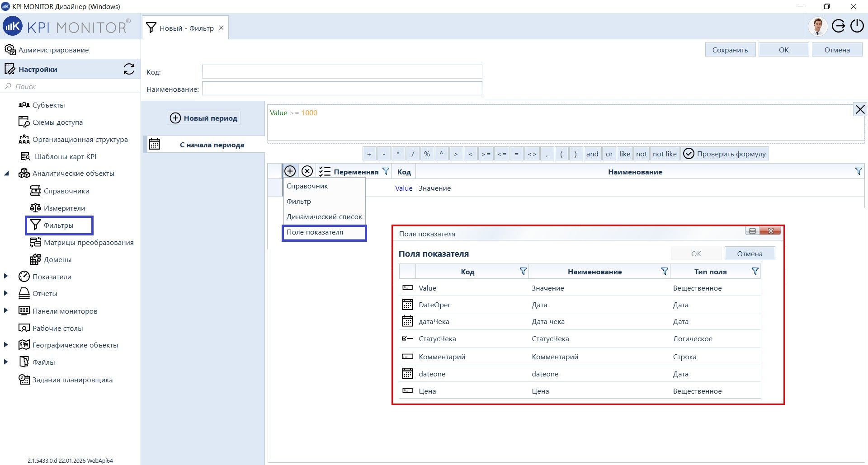Filter the Наименование column in dialog
Viewport: 868px width, 465px height.
tap(665, 271)
